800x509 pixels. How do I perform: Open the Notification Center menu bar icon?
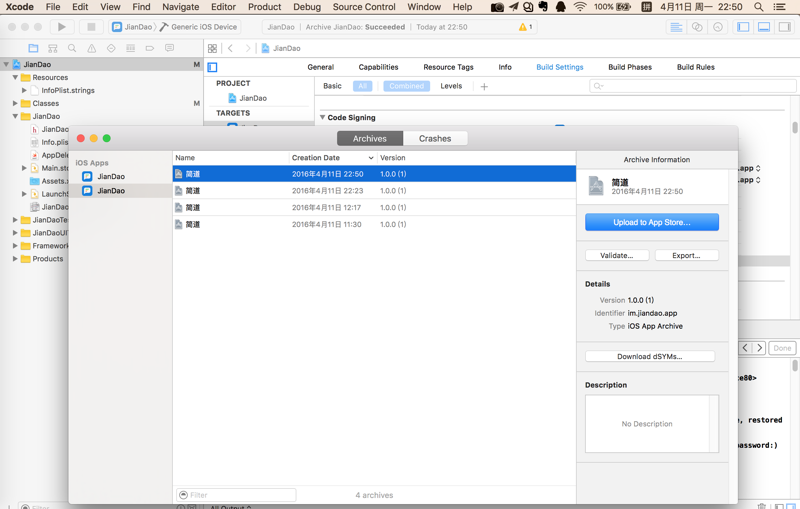coord(780,7)
